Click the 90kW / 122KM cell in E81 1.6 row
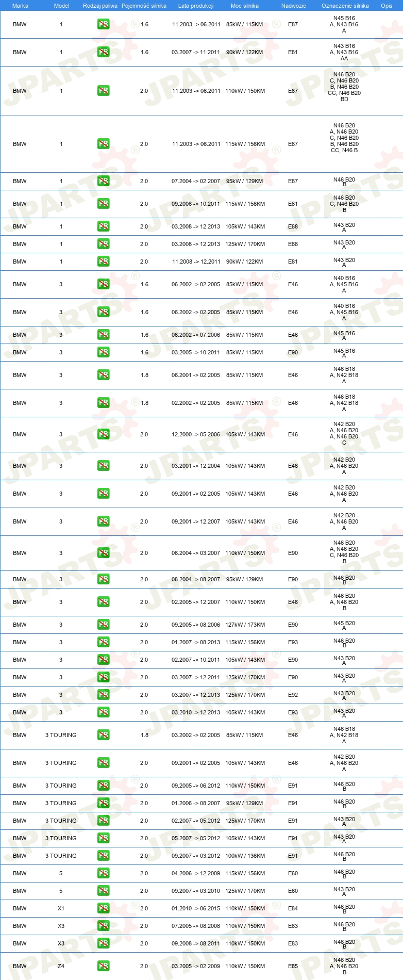The width and height of the screenshot is (403, 980). [245, 52]
